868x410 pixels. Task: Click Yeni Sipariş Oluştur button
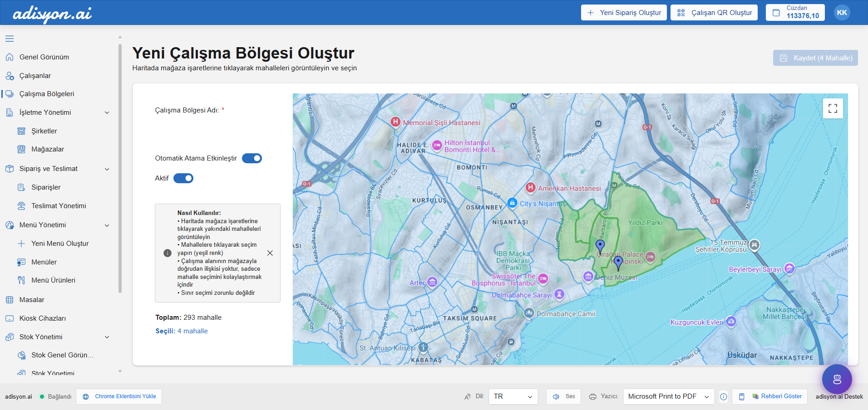click(624, 13)
